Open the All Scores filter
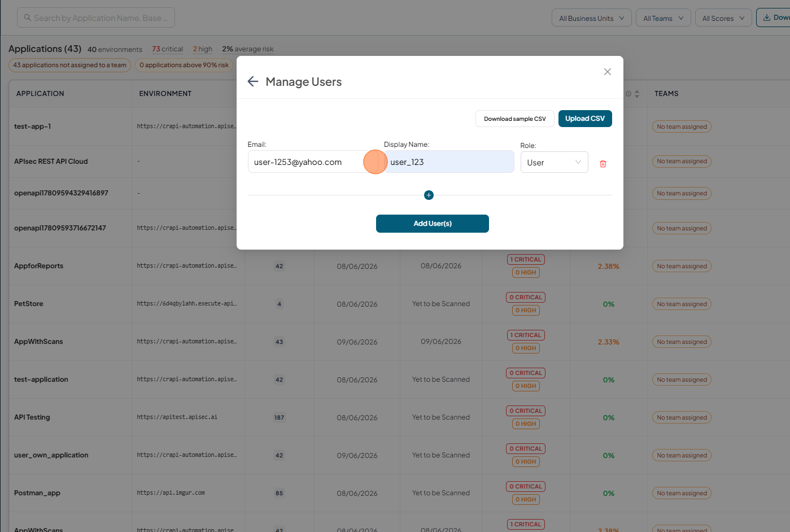 [723, 18]
